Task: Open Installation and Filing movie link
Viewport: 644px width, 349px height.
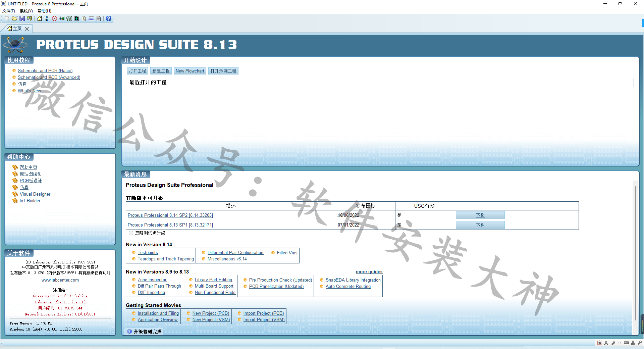Action: (158, 313)
